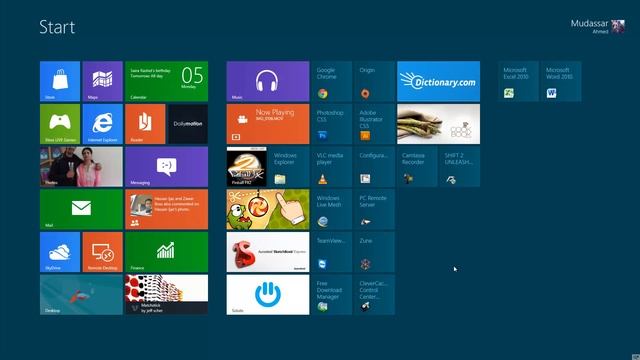Open Microsoft Excel 2010 tile

(518, 81)
